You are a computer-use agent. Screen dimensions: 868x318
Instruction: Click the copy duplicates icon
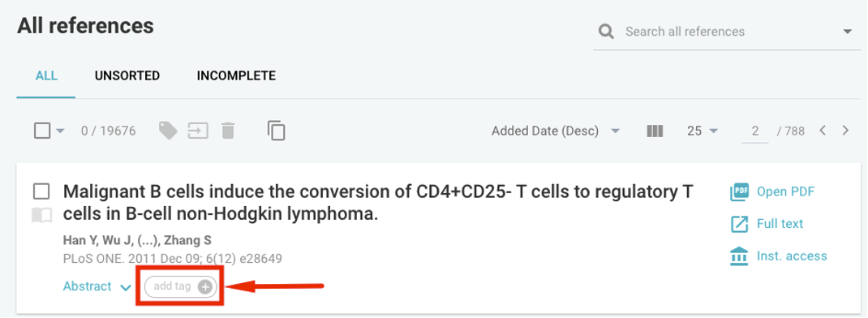pos(277,131)
